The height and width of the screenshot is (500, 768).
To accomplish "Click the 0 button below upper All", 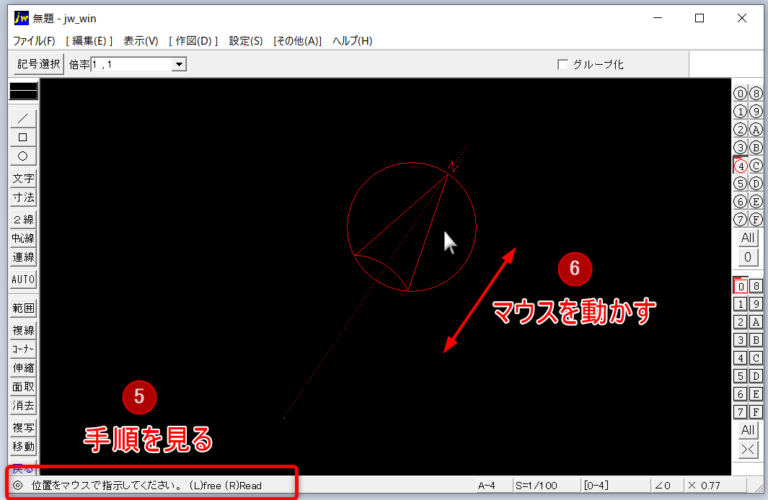I will coord(748,257).
